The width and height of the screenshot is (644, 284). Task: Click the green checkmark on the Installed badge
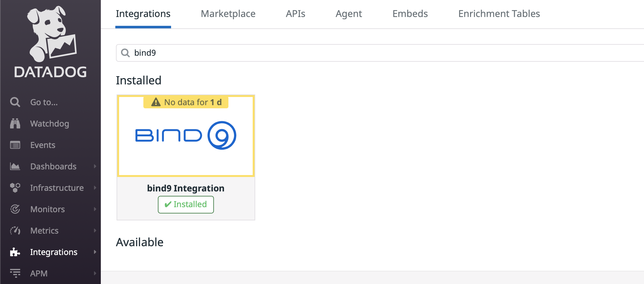pos(168,204)
